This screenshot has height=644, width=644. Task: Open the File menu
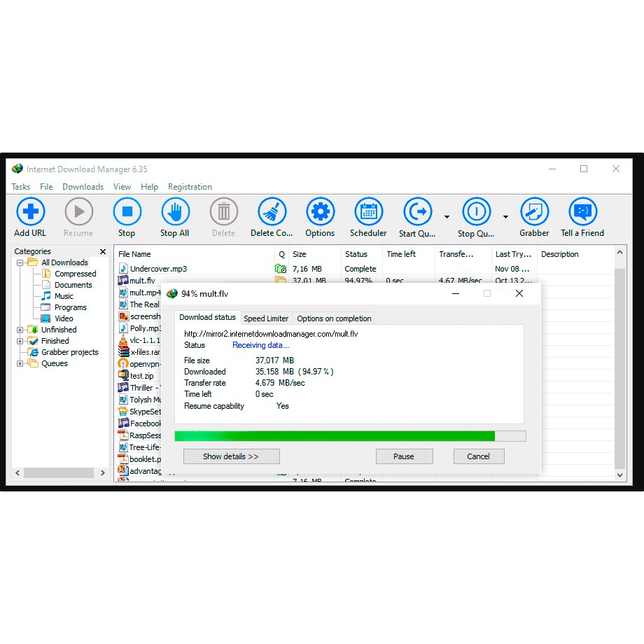coord(46,187)
